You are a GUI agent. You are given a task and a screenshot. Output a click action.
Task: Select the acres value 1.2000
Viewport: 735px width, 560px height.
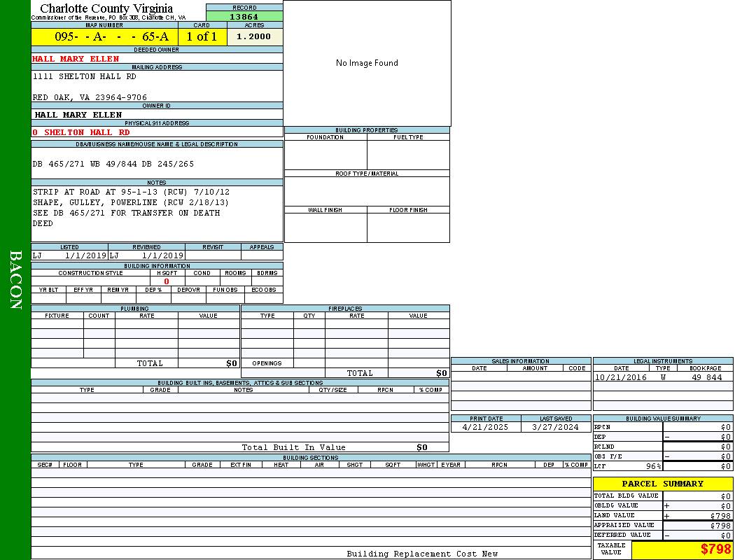click(x=254, y=37)
